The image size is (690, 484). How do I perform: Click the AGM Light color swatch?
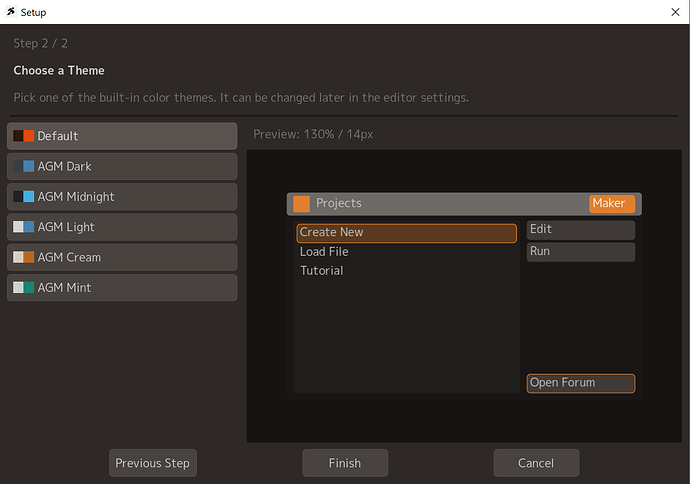coord(23,227)
